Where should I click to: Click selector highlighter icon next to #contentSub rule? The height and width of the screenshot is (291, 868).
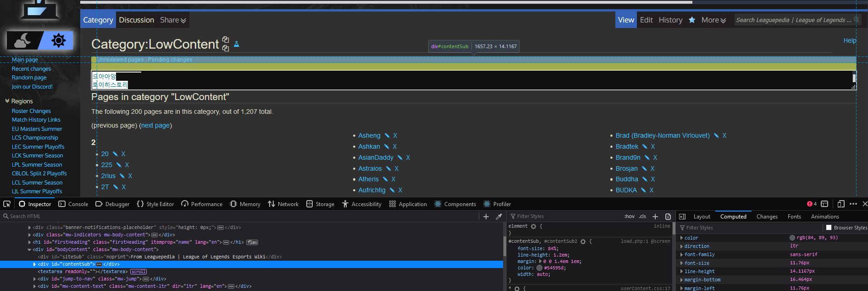(x=583, y=241)
